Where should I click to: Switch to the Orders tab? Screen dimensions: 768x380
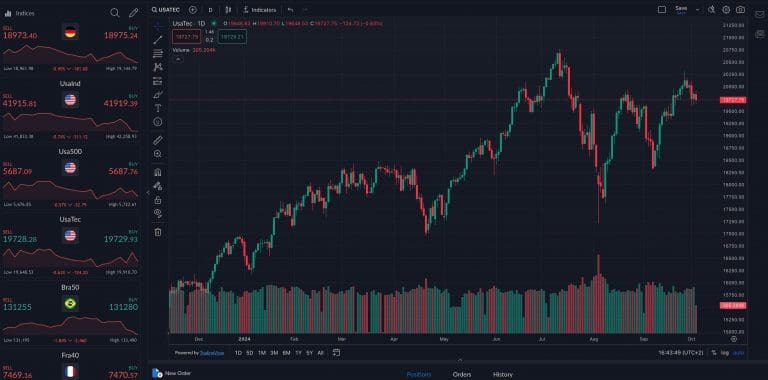(462, 375)
